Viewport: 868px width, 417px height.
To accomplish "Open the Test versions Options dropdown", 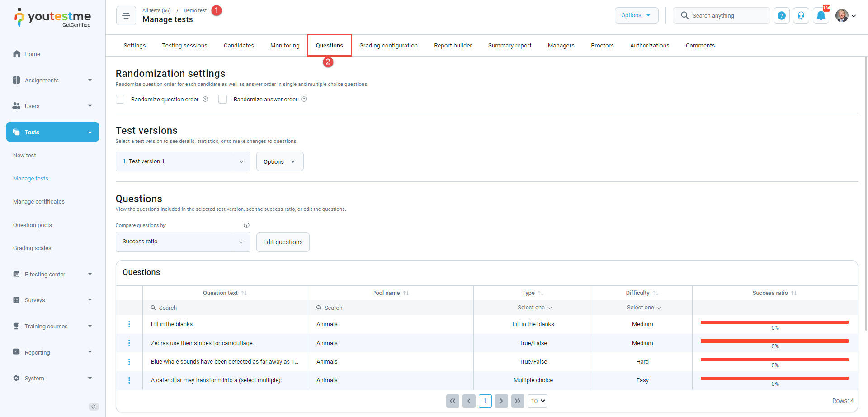I will click(280, 161).
